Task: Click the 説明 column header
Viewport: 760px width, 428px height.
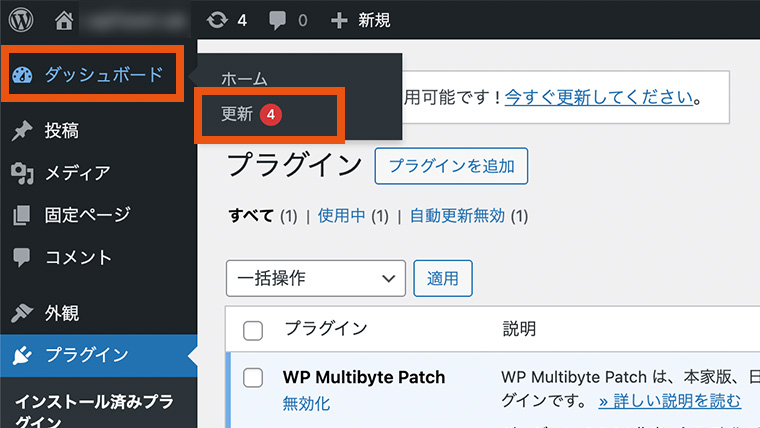Action: click(519, 329)
